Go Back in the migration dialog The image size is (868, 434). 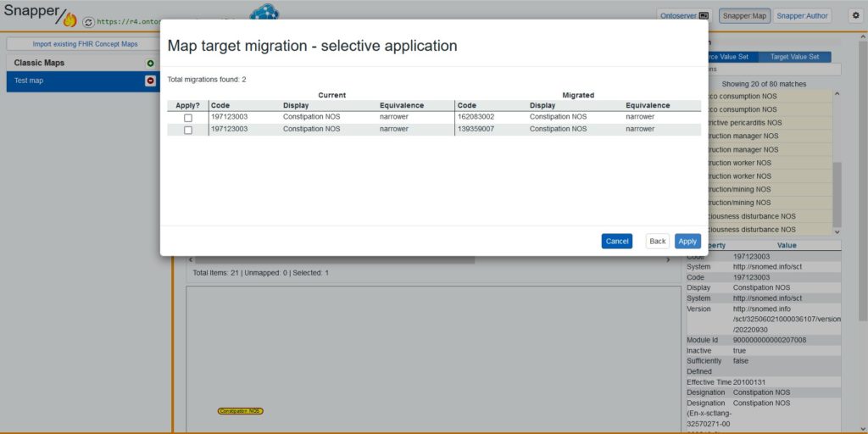[x=658, y=242]
